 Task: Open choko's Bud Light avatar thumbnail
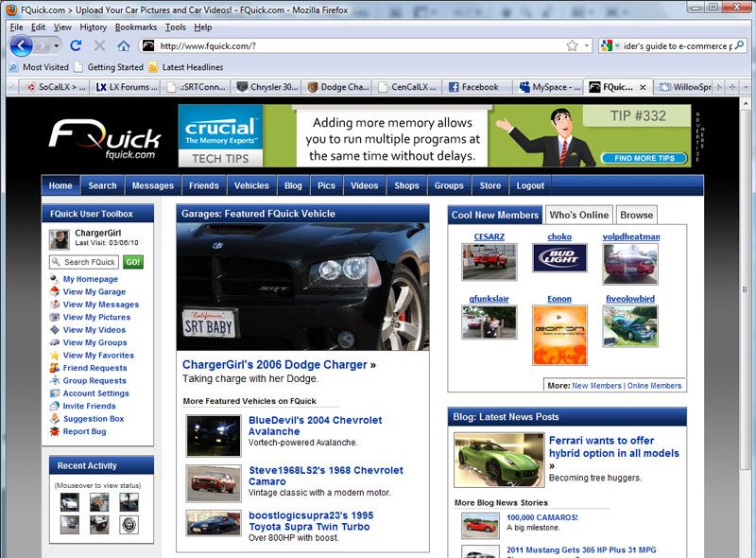point(559,258)
